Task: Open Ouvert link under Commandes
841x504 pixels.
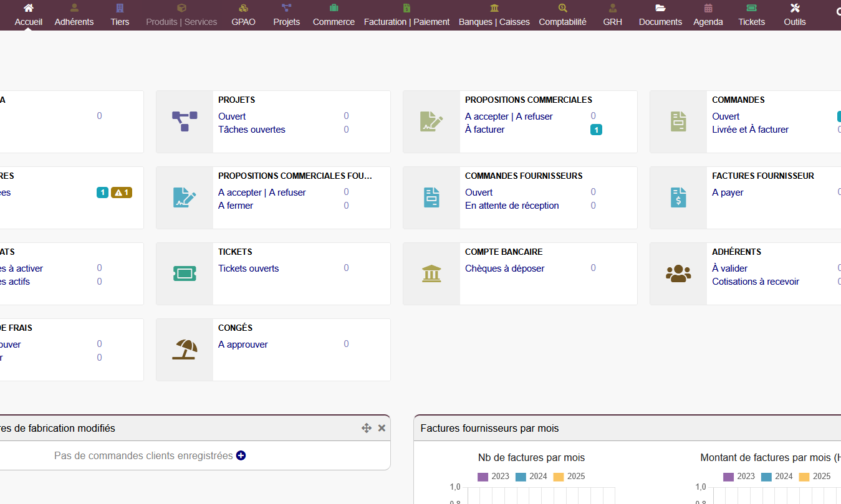Action: (x=726, y=116)
